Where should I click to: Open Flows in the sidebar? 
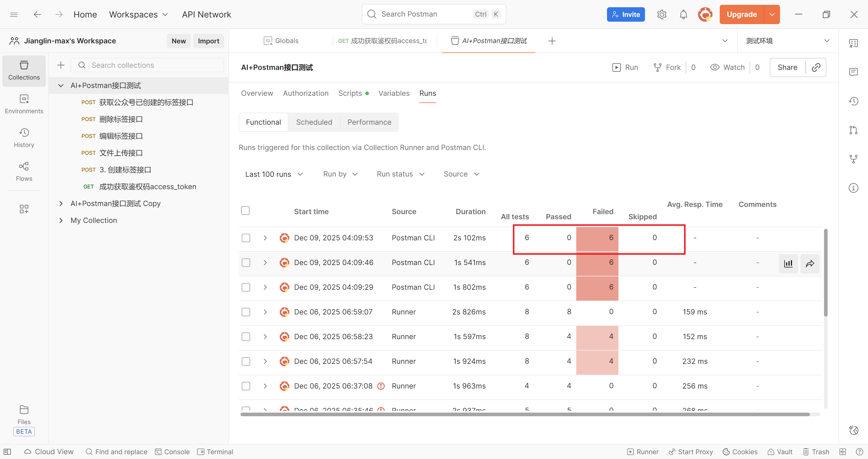[x=24, y=172]
